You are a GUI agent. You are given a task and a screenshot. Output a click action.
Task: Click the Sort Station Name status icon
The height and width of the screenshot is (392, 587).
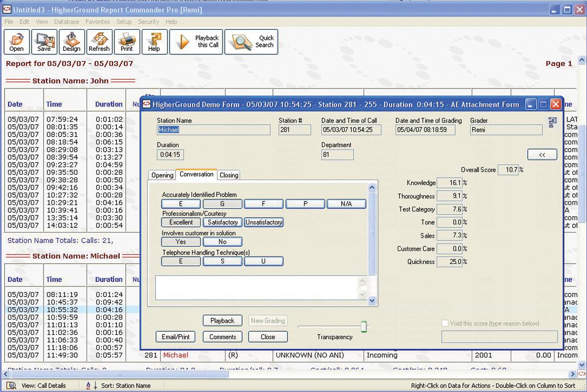coord(92,386)
